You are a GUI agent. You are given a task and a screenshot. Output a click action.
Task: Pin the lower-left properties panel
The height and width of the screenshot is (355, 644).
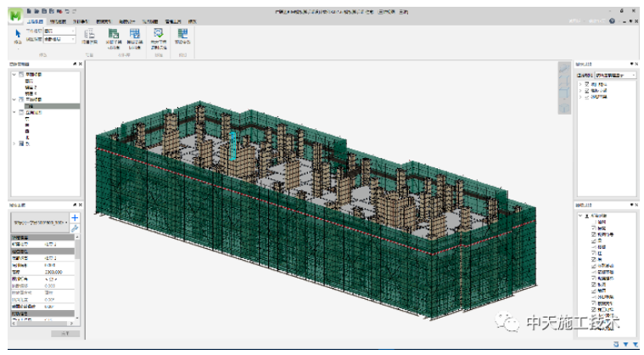pyautogui.click(x=75, y=205)
